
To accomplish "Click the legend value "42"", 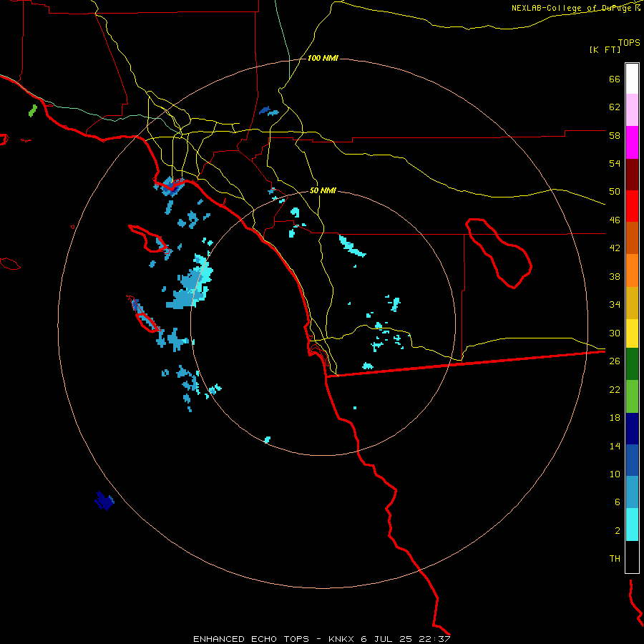I will point(615,248).
